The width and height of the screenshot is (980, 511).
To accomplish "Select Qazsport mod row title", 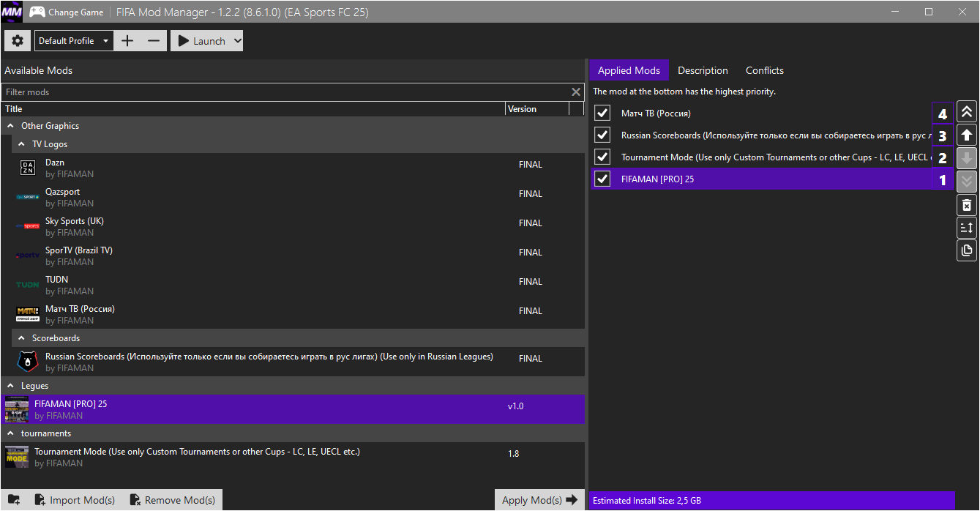I will 62,192.
